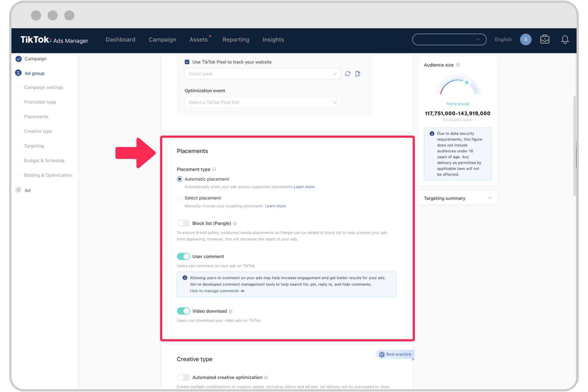Open the Dashboard menu tab
Screen dimensions: 588x392
pyautogui.click(x=120, y=39)
